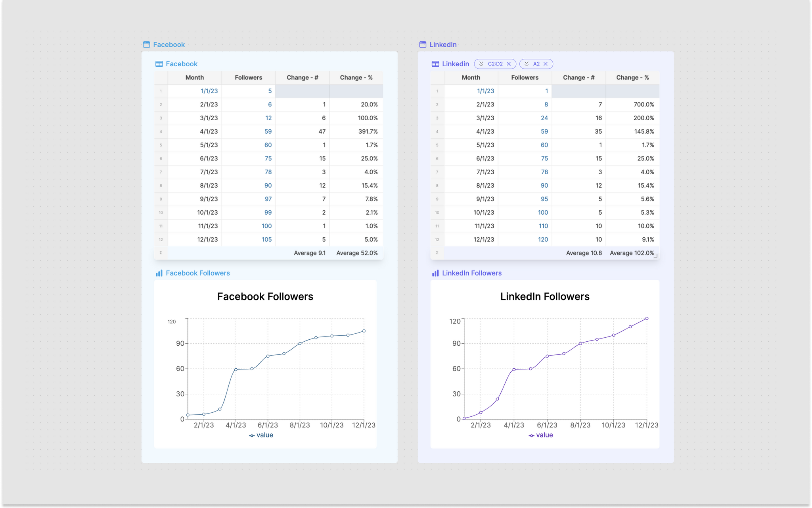Click Facebook 391.7% change cell
The width and height of the screenshot is (812, 508).
(x=356, y=131)
